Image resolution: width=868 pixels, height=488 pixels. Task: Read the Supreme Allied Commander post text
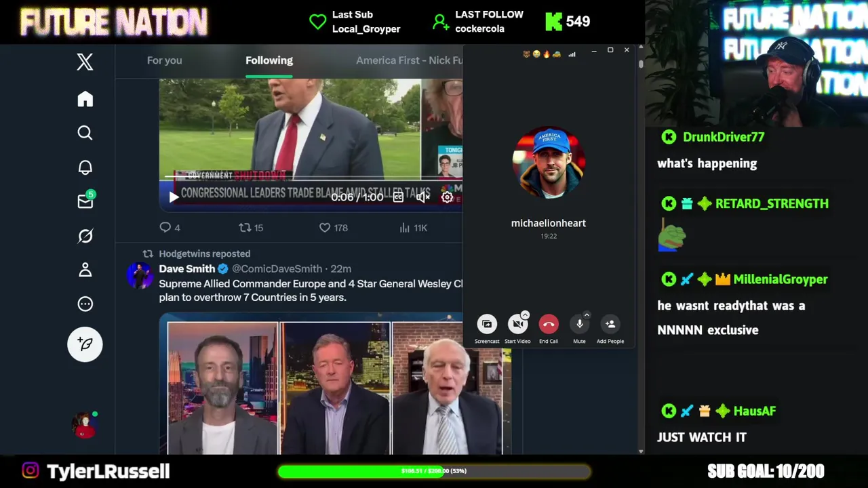tap(311, 291)
